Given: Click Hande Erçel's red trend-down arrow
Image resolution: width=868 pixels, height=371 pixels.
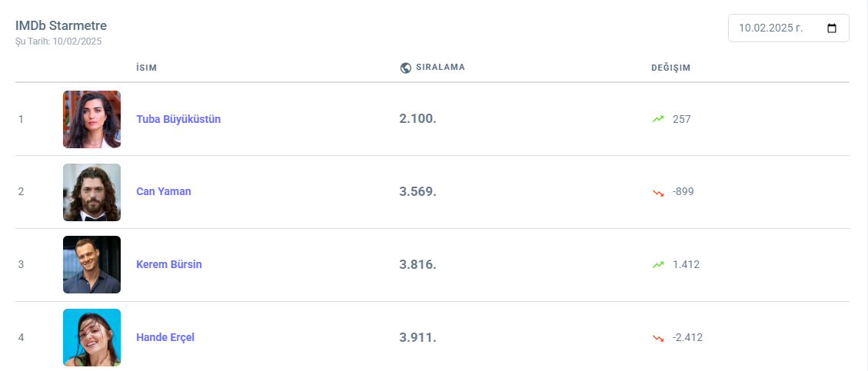Looking at the screenshot, I should point(658,337).
